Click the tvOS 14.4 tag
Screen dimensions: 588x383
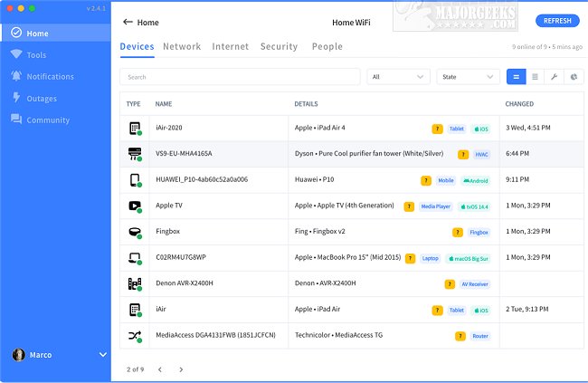(474, 206)
